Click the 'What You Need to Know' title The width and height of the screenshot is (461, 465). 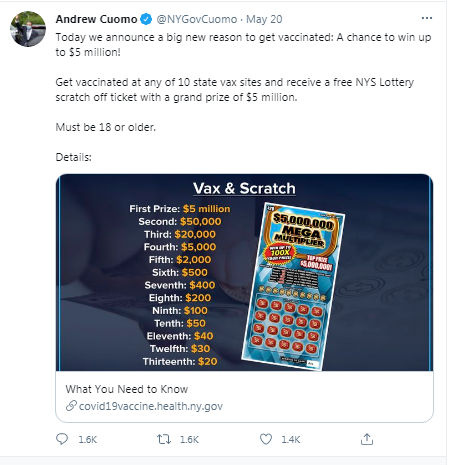[127, 389]
